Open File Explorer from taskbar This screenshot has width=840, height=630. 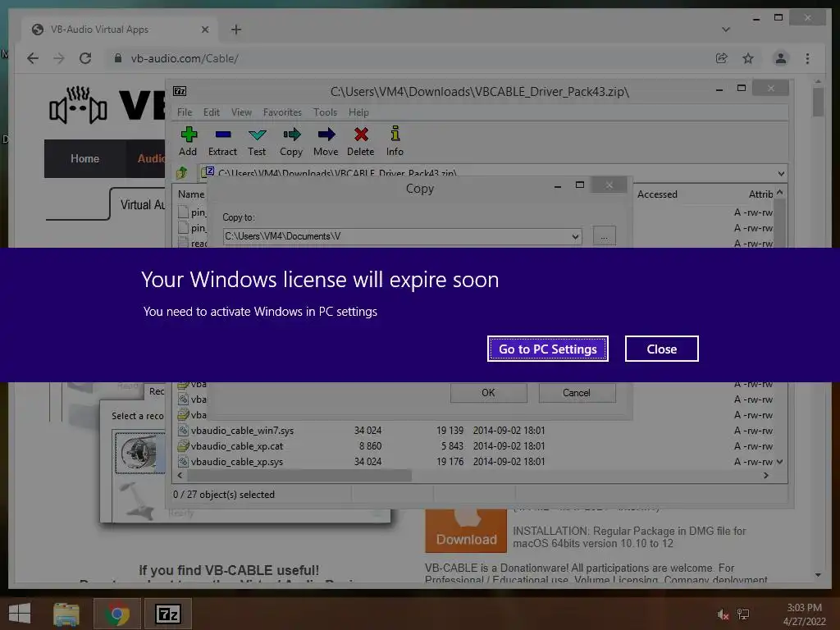(x=66, y=614)
